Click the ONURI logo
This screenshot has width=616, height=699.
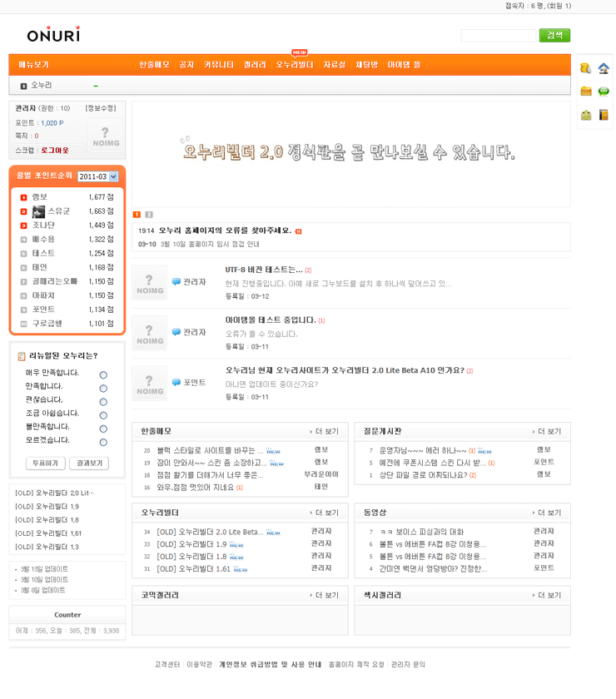pos(53,35)
